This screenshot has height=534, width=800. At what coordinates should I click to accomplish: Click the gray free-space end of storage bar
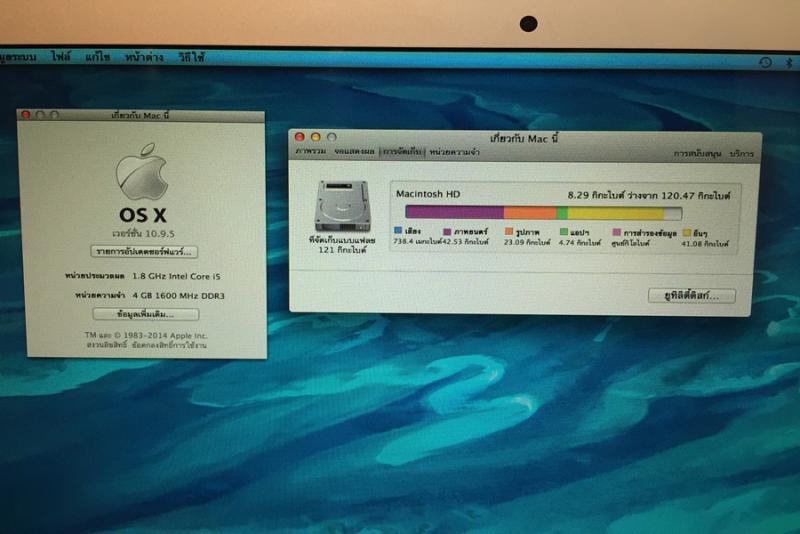tap(673, 213)
